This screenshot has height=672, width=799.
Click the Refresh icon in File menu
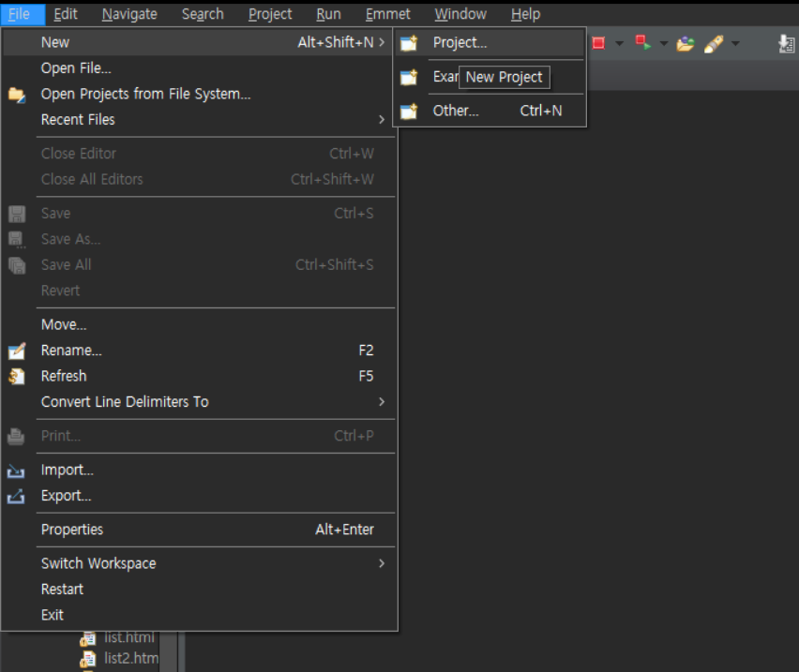point(17,377)
